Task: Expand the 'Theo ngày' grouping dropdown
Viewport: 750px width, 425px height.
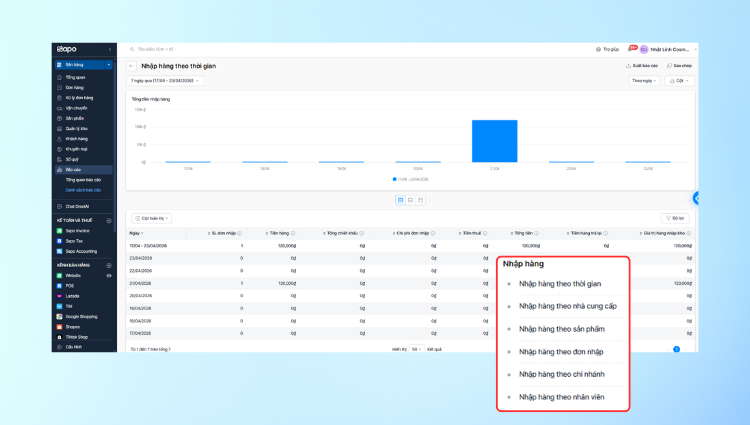Action: 643,81
